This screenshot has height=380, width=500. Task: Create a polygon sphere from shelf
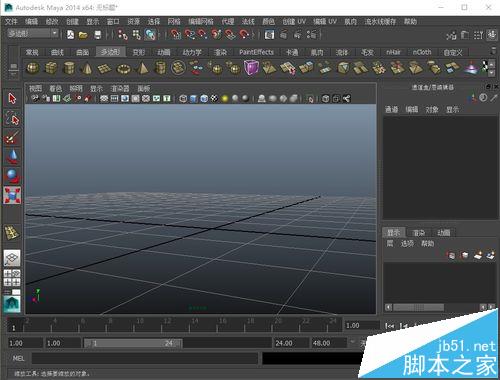pyautogui.click(x=33, y=68)
